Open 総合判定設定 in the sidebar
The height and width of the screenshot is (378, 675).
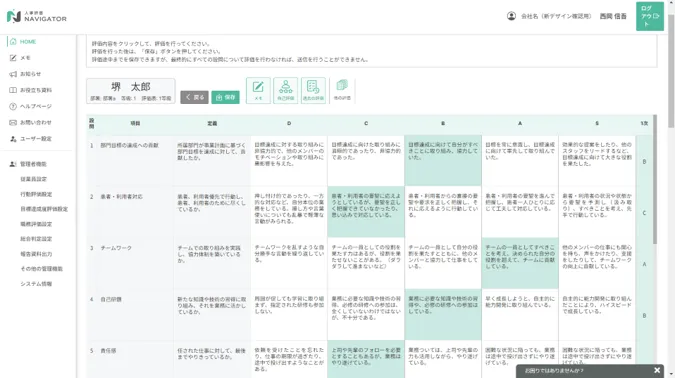(36, 239)
